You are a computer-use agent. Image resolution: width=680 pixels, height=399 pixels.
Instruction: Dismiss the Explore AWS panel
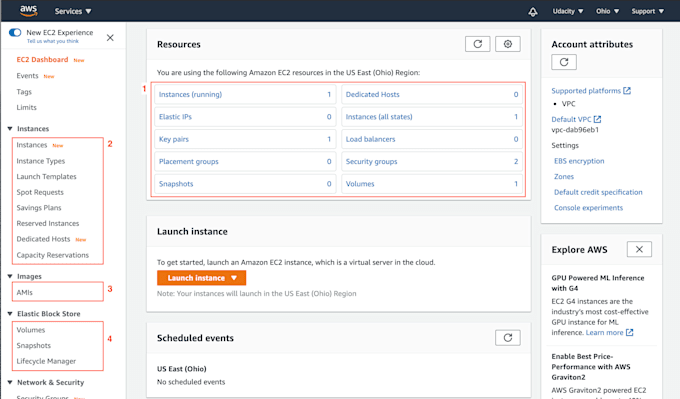(x=639, y=249)
